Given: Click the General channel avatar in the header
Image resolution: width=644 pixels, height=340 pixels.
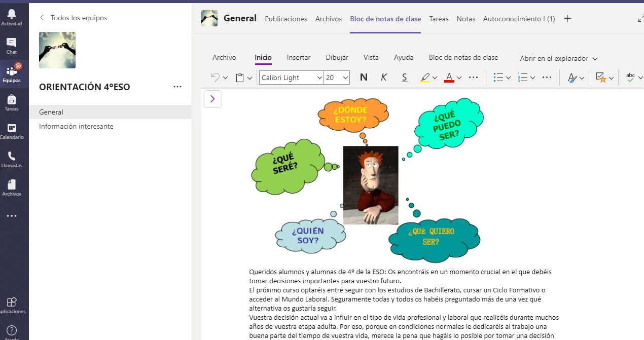Looking at the screenshot, I should pyautogui.click(x=209, y=18).
